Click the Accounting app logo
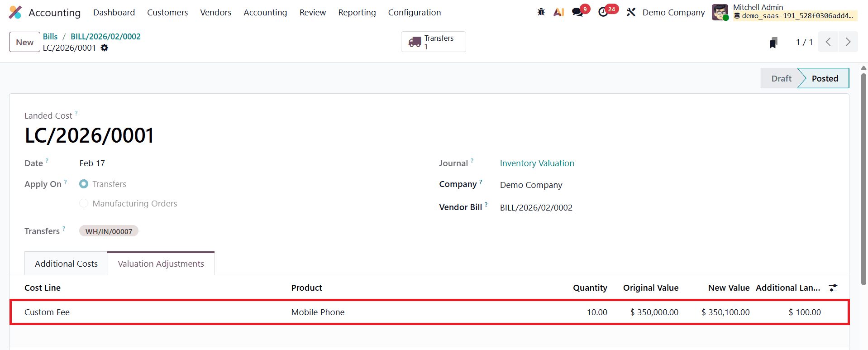868x350 pixels. coord(15,12)
